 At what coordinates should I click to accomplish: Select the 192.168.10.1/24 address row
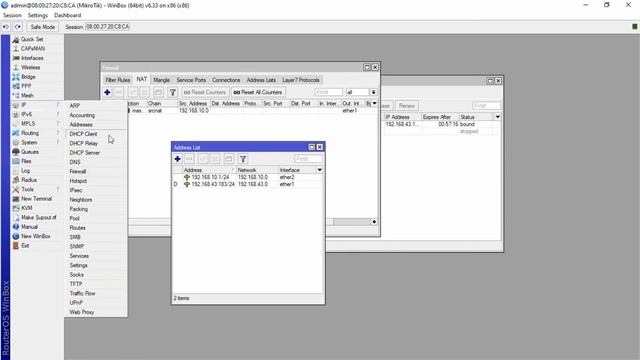[x=247, y=177]
